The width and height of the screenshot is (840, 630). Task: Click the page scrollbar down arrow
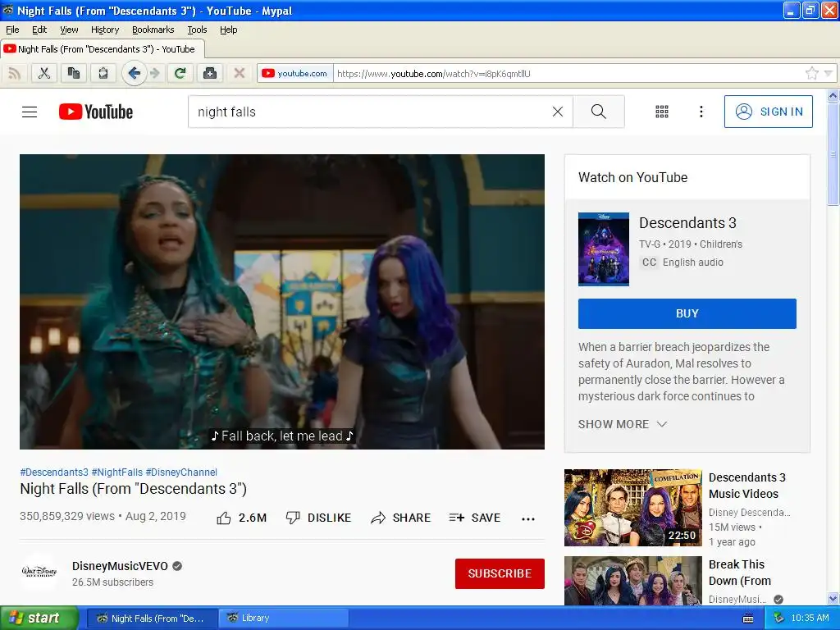(x=833, y=598)
